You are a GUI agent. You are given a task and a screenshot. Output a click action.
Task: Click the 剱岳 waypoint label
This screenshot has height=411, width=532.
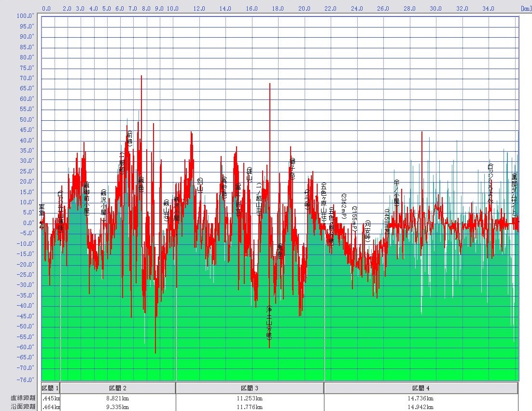click(x=141, y=185)
